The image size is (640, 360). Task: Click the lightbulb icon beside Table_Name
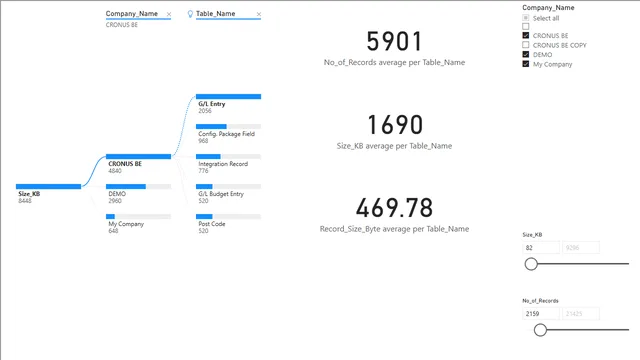tap(190, 14)
